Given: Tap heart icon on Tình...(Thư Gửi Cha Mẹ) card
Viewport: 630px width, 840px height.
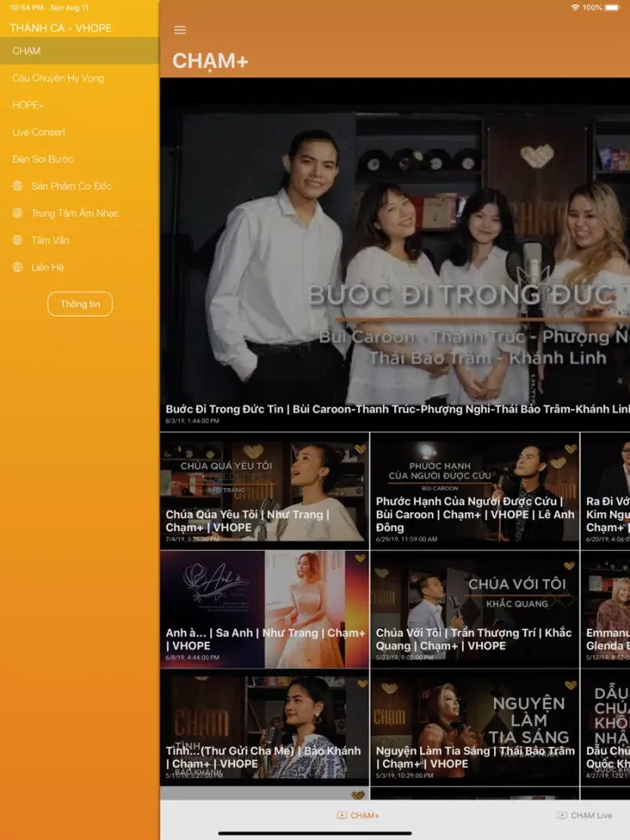Looking at the screenshot, I should pos(363,684).
